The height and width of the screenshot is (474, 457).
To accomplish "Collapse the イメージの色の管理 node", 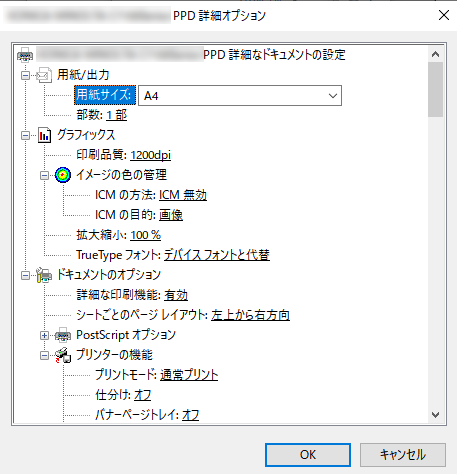I will [x=44, y=175].
